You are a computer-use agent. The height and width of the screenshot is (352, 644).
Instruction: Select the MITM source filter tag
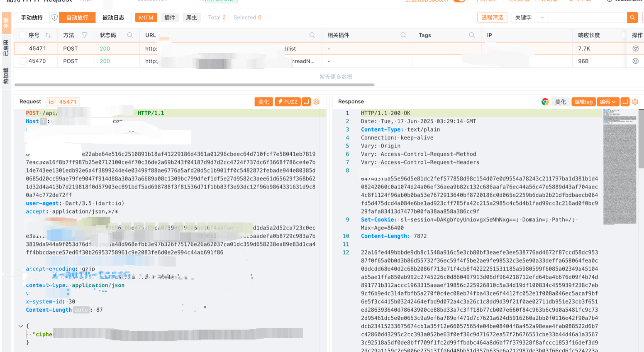coord(146,17)
